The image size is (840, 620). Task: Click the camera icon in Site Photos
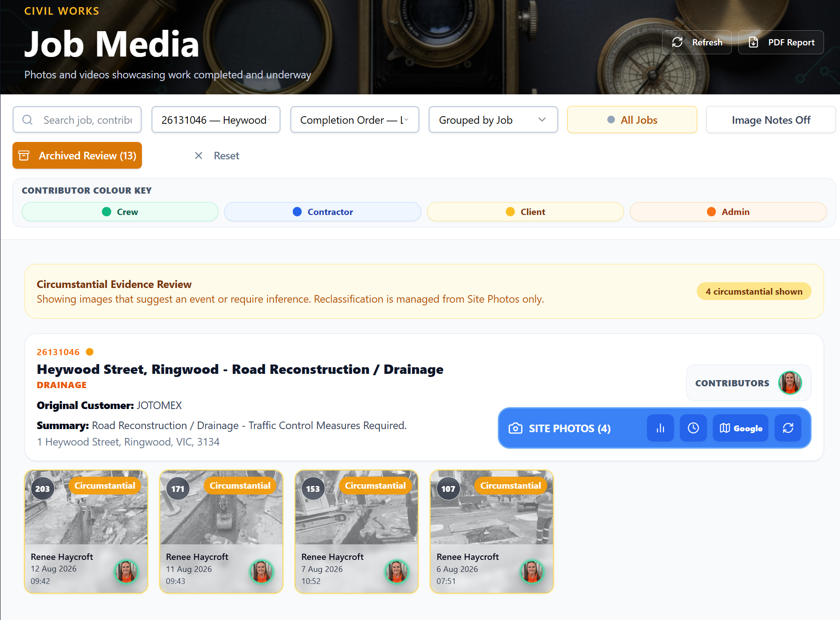(x=515, y=428)
